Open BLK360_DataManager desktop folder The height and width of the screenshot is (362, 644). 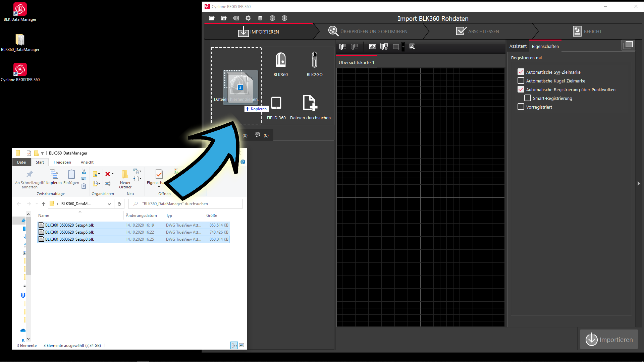[x=20, y=42]
